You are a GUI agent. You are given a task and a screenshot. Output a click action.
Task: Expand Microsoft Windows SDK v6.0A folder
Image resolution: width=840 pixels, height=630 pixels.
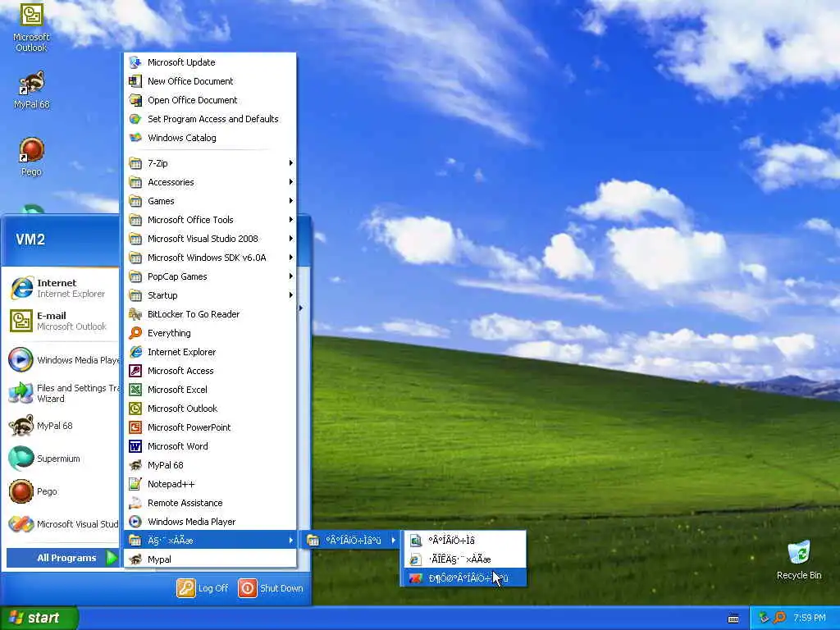[210, 258]
